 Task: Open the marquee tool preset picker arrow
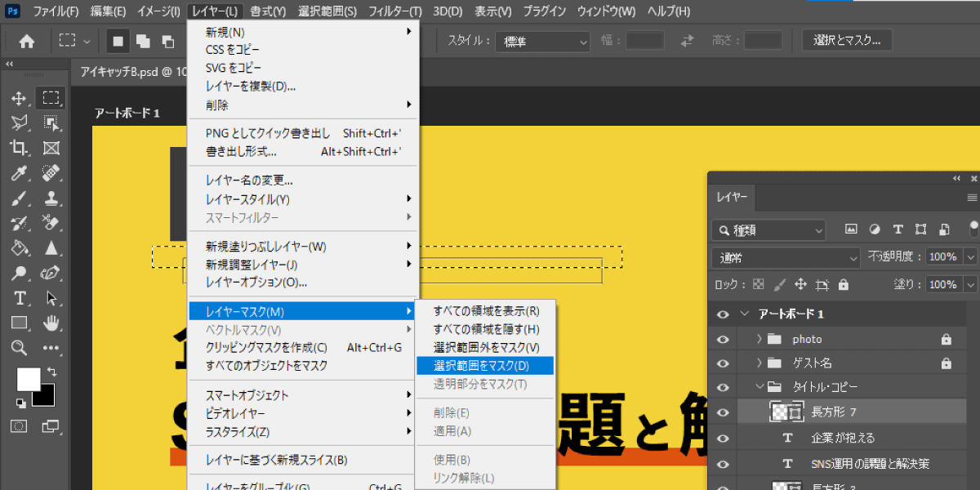(x=88, y=41)
